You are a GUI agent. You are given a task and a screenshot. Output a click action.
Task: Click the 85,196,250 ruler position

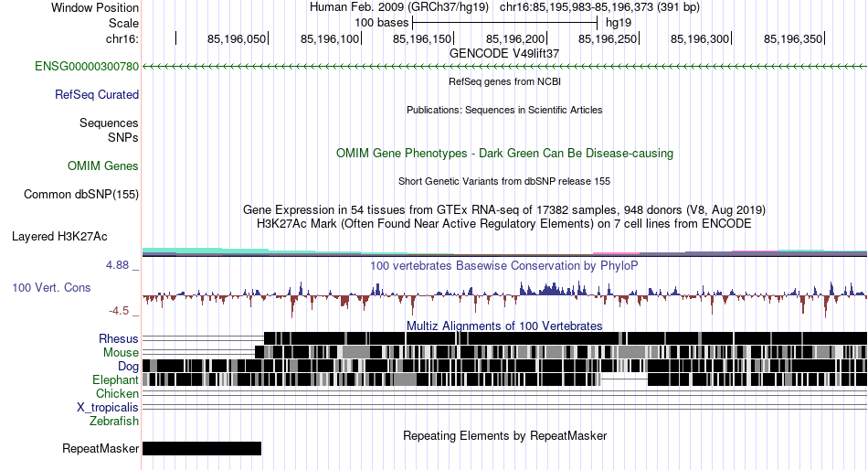click(608, 38)
